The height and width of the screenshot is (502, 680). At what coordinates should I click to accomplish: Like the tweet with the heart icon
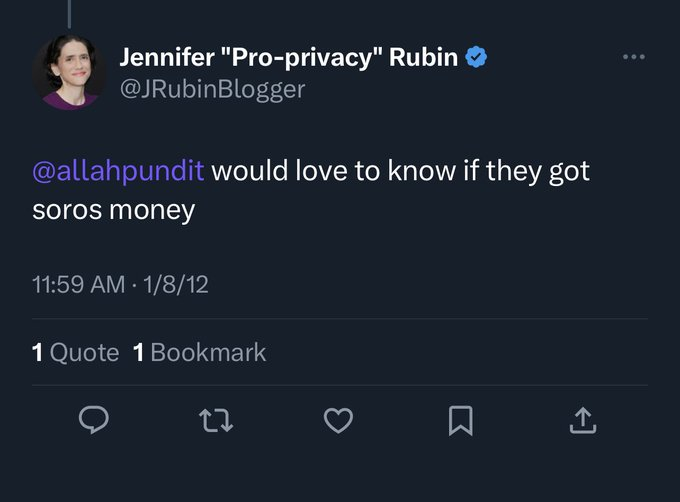(338, 420)
